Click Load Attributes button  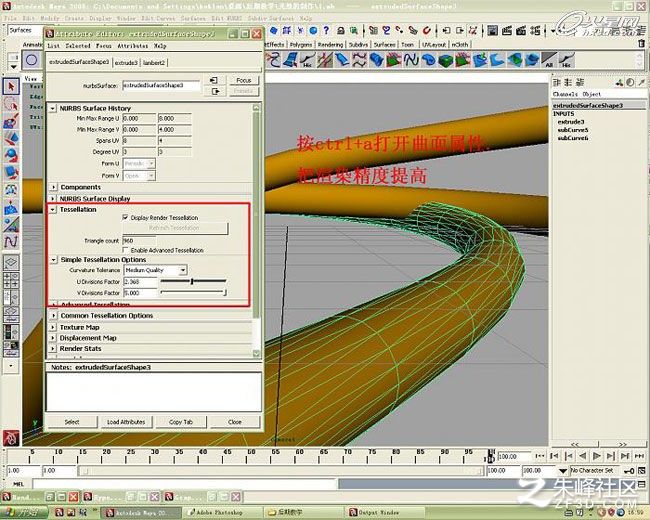click(126, 422)
